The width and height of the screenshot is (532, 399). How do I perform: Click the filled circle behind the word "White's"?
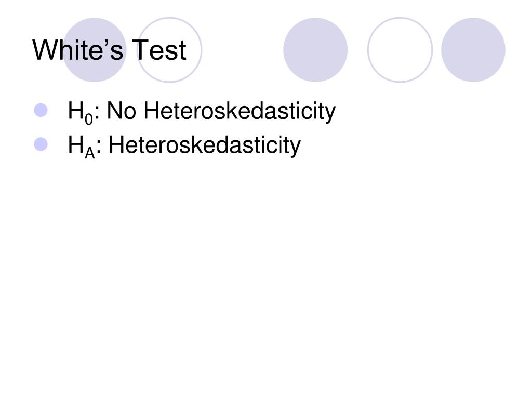pyautogui.click(x=95, y=50)
